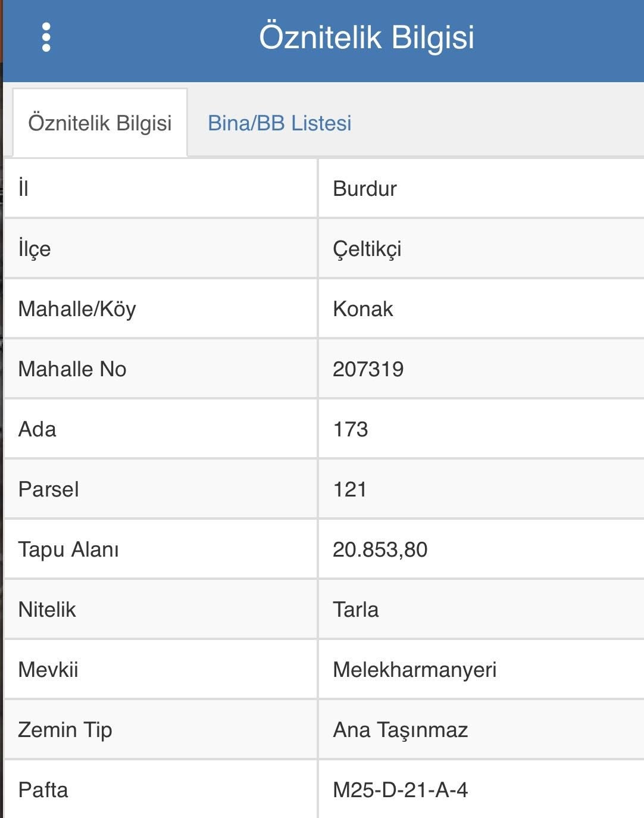Select the Pafta value M25-D-21-A-4
644x818 pixels.
point(401,790)
